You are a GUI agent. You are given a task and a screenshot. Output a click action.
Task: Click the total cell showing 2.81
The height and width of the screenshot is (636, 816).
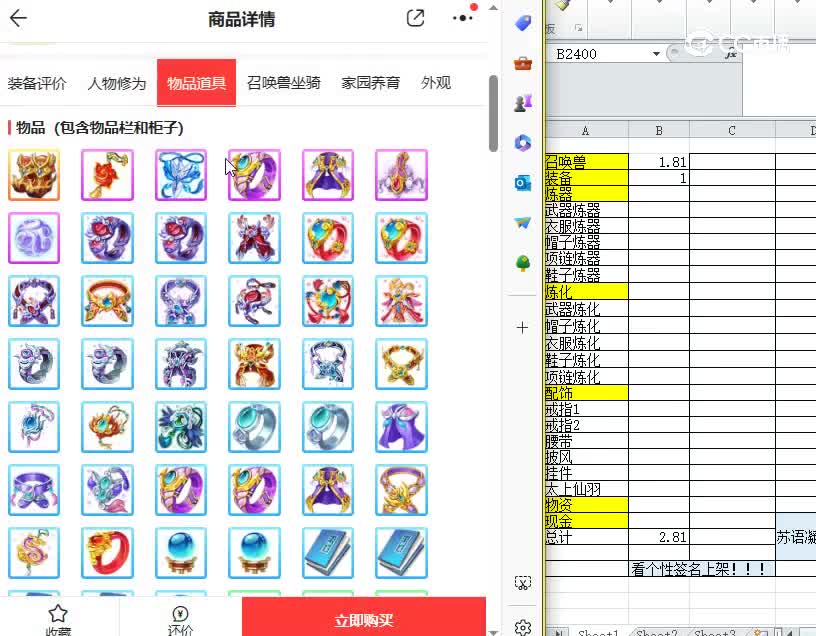pyautogui.click(x=659, y=537)
